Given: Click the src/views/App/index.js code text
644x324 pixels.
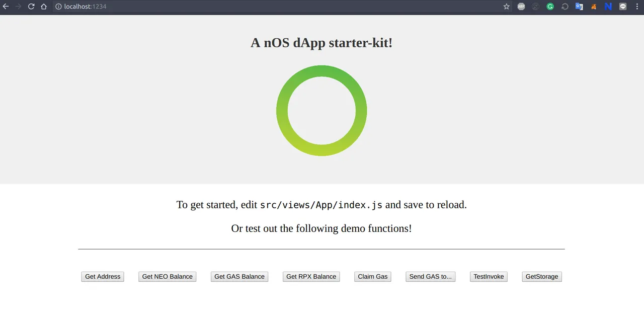Looking at the screenshot, I should click(321, 205).
